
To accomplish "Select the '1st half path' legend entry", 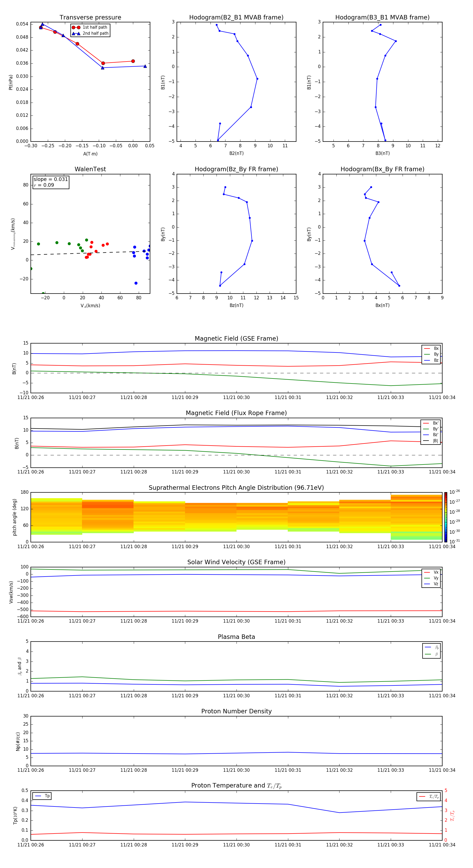I will tap(90, 27).
